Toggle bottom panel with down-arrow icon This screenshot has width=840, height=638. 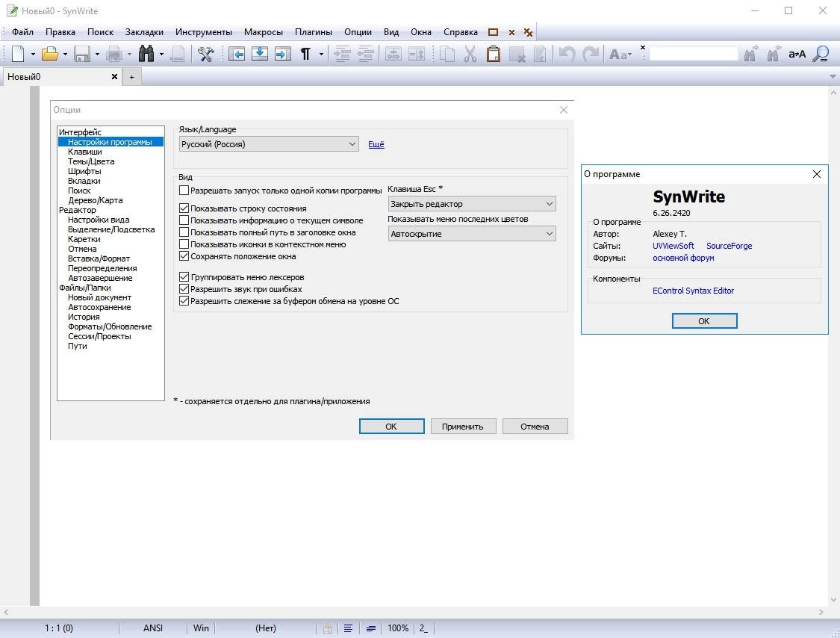tap(260, 54)
